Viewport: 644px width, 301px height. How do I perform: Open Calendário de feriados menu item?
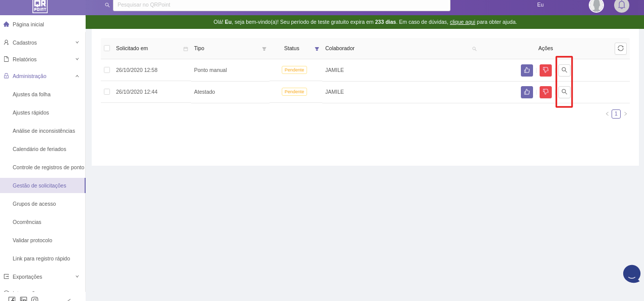40,149
